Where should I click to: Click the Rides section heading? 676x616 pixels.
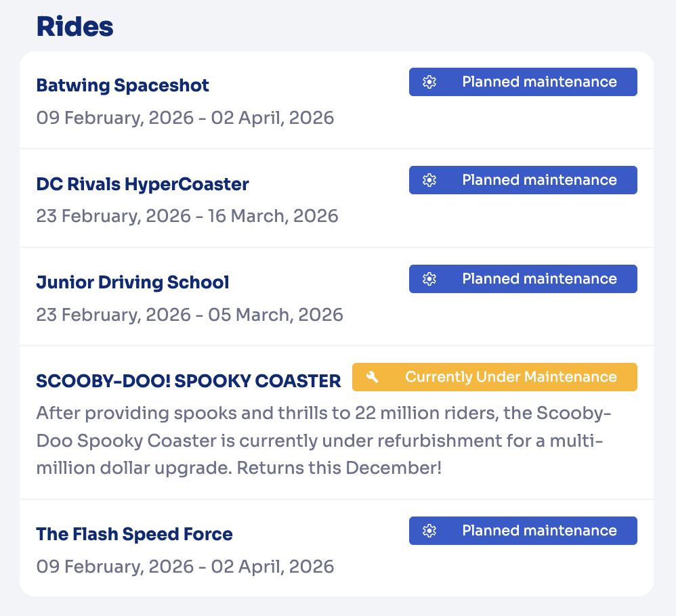coord(75,27)
